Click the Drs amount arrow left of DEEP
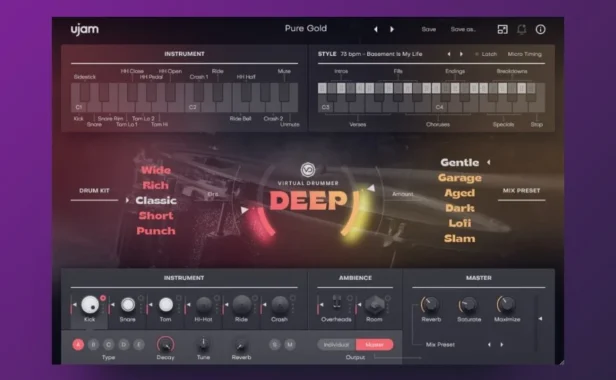616x380 pixels. click(x=244, y=210)
